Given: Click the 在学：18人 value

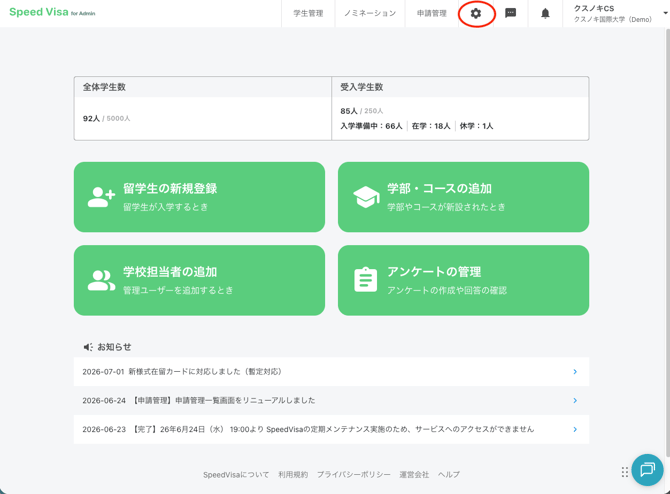Looking at the screenshot, I should [x=431, y=126].
